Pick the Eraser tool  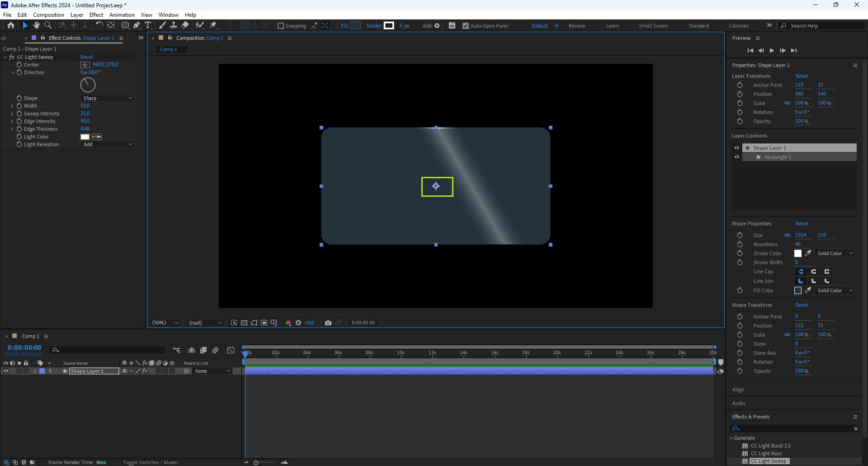[185, 25]
